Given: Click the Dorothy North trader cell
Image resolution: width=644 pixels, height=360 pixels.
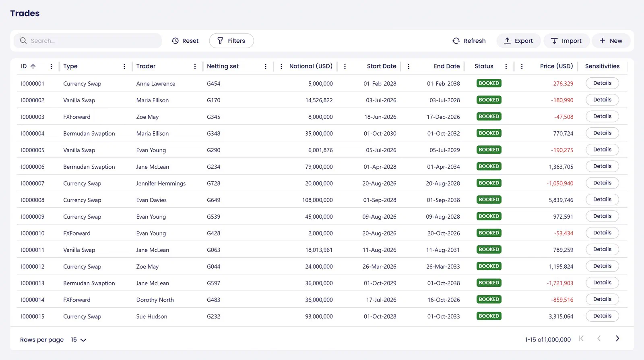Looking at the screenshot, I should coord(155,300).
